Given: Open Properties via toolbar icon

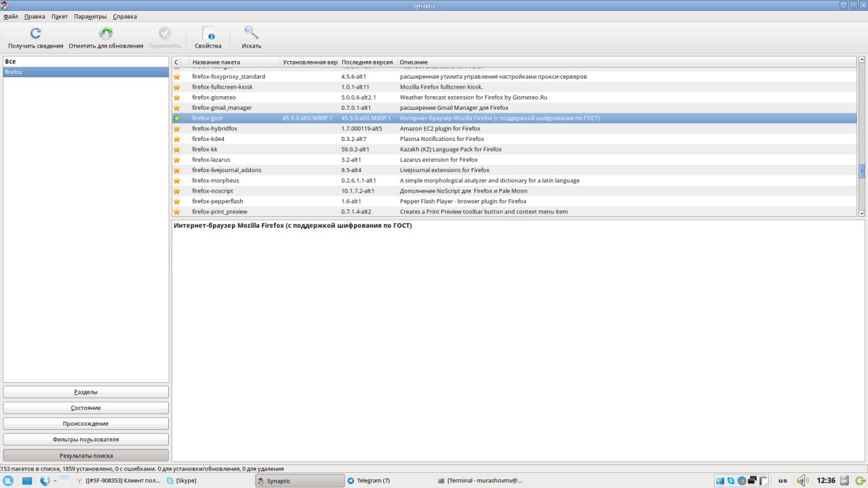Looking at the screenshot, I should click(208, 33).
